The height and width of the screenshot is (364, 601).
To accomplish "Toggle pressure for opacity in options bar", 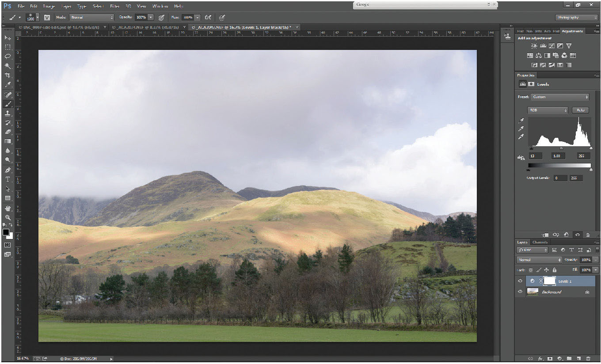I will (162, 17).
